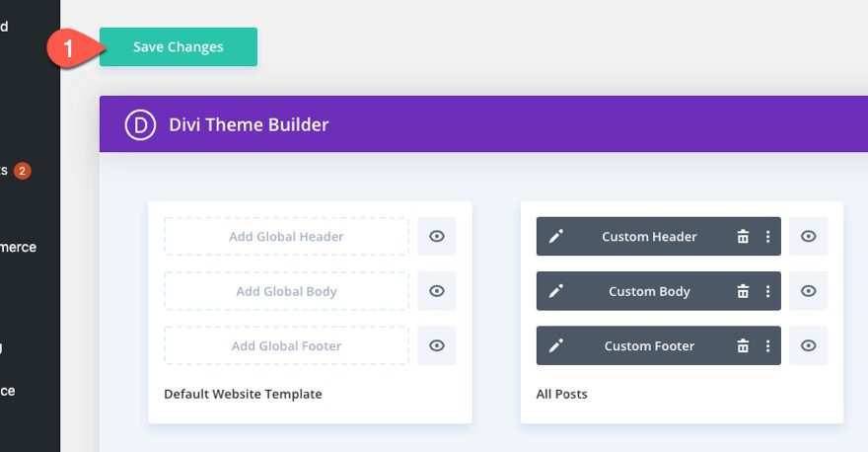Edit the Custom Footer with pencil icon

click(x=556, y=346)
